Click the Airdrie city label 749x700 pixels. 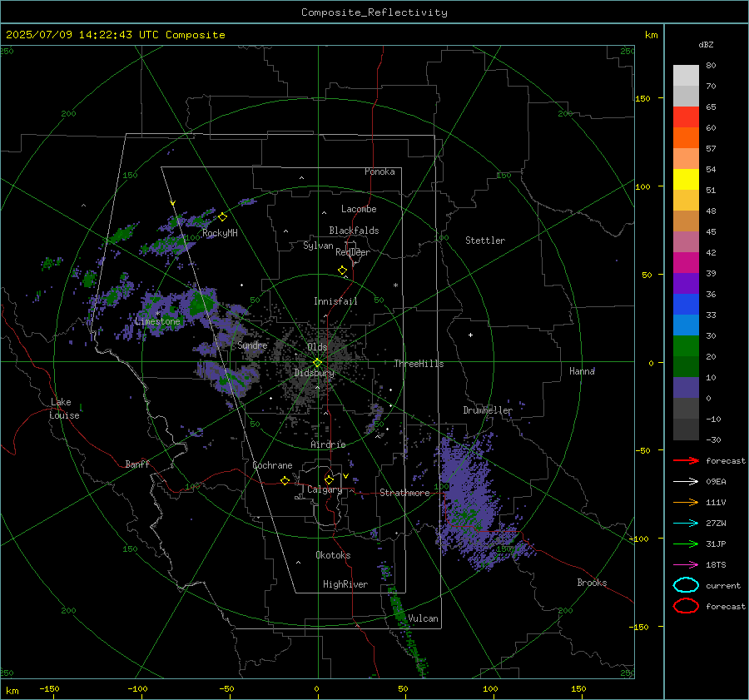(x=328, y=444)
